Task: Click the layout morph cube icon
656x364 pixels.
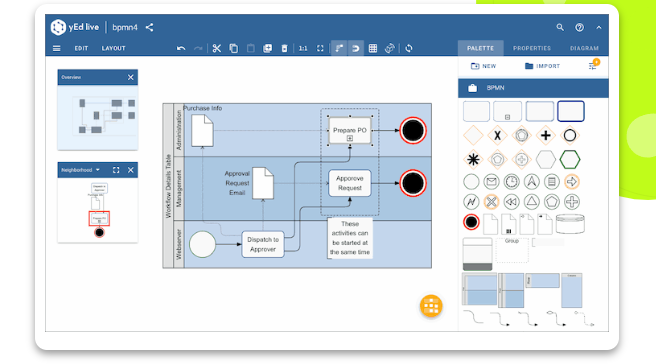Action: [390, 48]
